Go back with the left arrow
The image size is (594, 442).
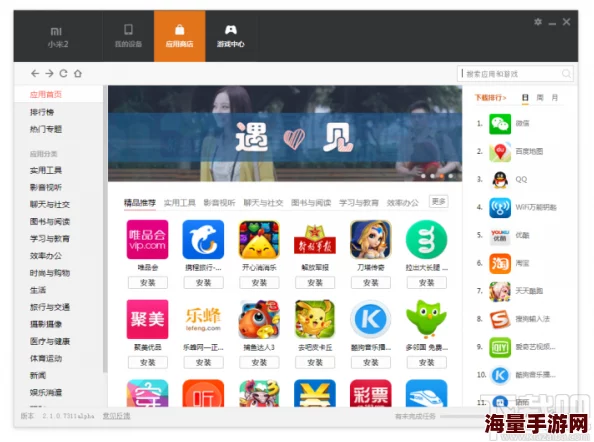[35, 73]
